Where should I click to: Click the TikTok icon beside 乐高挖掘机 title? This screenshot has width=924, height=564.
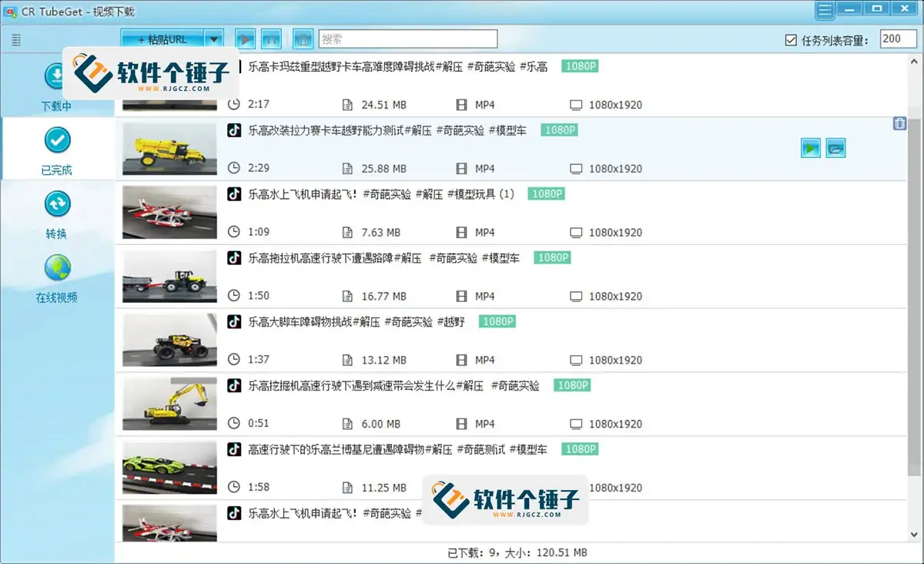234,385
